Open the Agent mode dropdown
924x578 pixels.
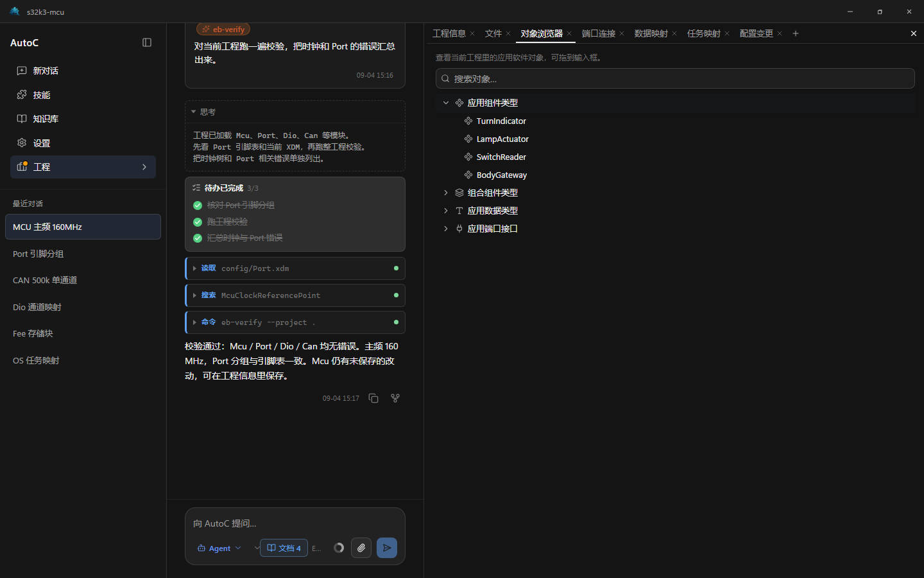click(219, 548)
